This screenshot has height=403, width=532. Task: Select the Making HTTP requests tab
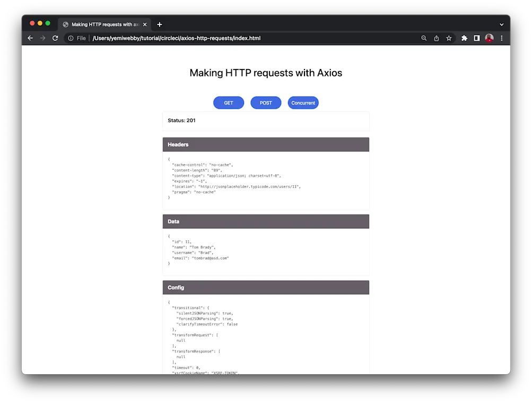(104, 24)
